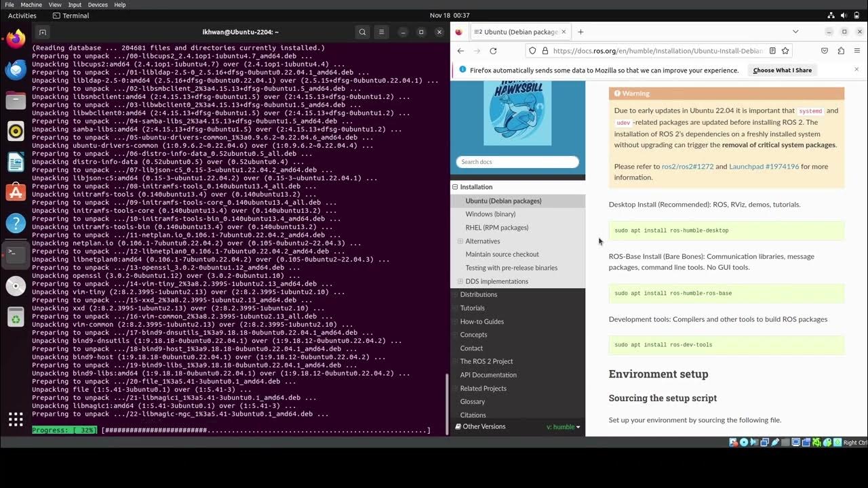868x488 pixels.
Task: Open the VirtualBox Devices menu
Action: tap(98, 5)
